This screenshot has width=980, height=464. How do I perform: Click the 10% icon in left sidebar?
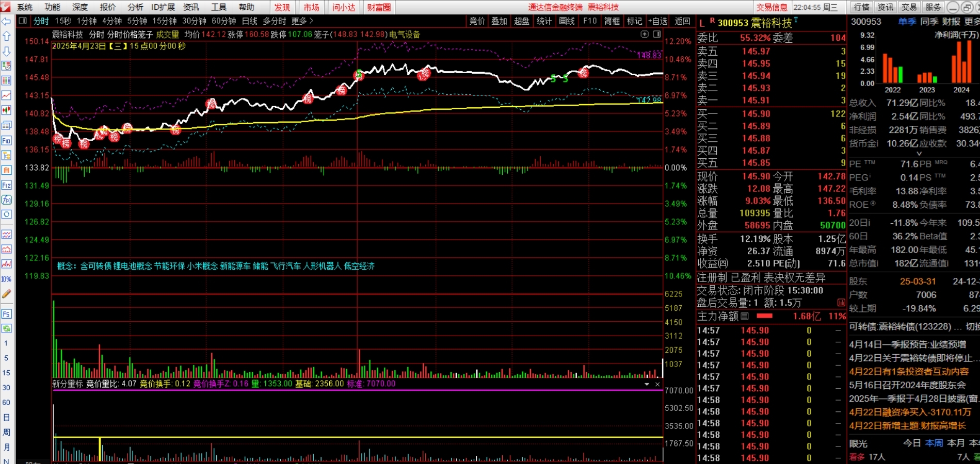point(6,279)
